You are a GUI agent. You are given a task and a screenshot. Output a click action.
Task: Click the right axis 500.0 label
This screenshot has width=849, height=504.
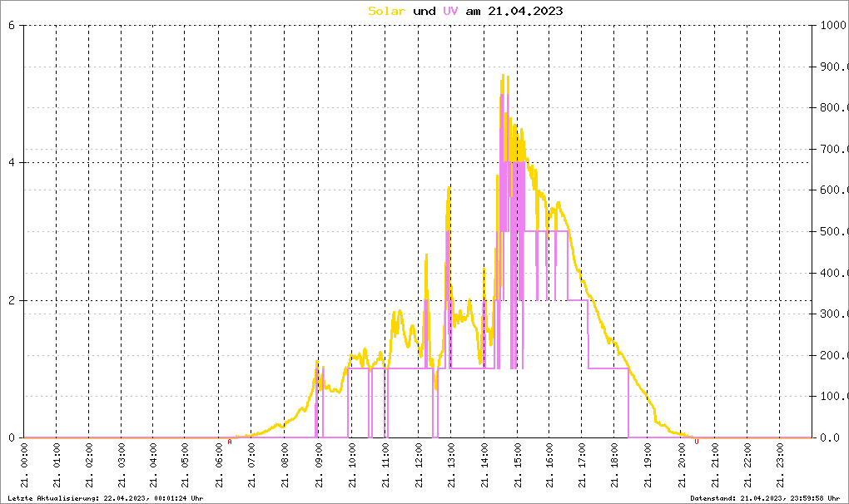[x=834, y=231]
